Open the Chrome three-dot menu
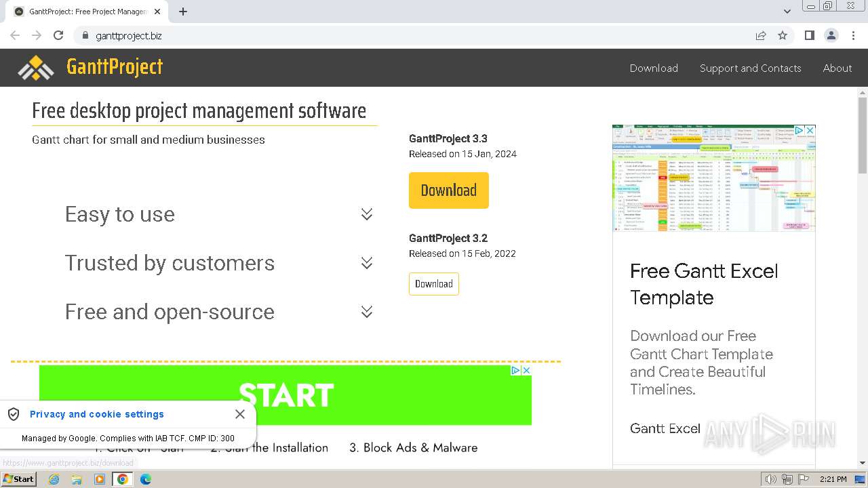The image size is (868, 488). [x=853, y=35]
